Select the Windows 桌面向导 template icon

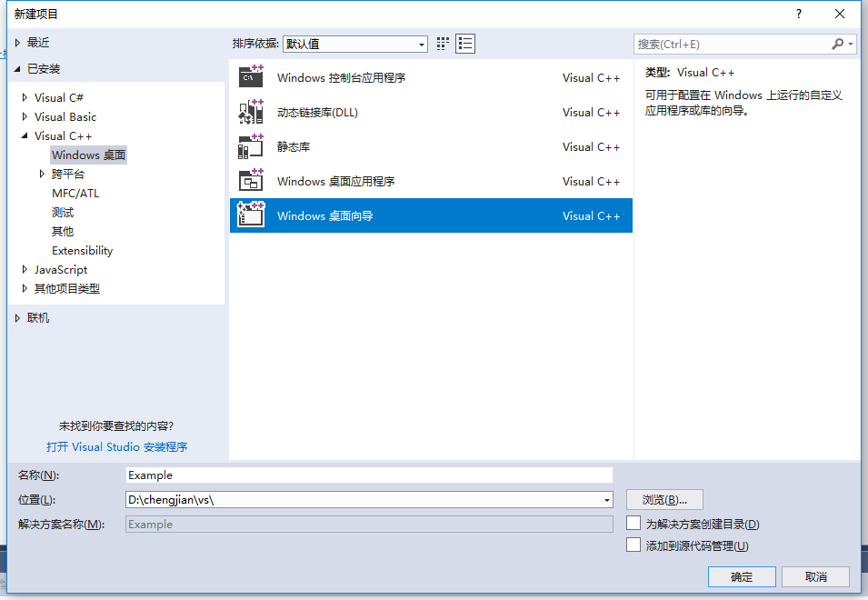pyautogui.click(x=251, y=215)
